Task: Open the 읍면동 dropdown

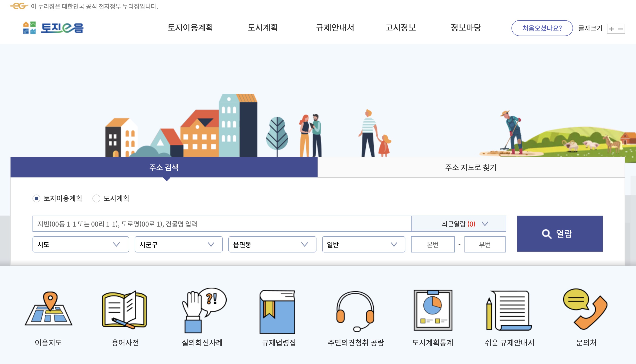Action: (273, 244)
